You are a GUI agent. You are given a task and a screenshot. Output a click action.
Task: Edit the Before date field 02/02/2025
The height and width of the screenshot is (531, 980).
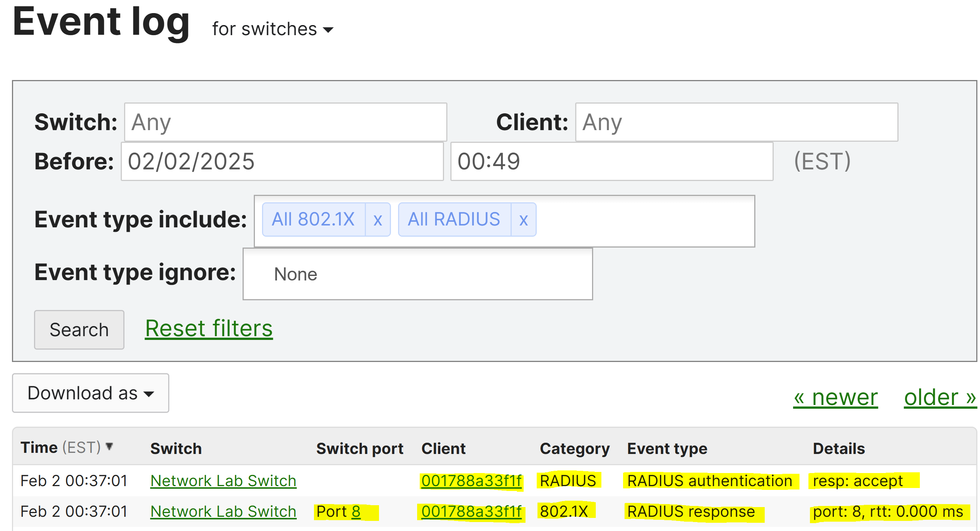[282, 162]
